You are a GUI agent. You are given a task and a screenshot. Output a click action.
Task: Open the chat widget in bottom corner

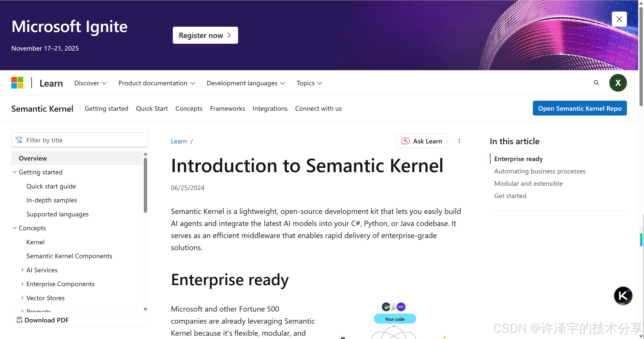point(623,296)
